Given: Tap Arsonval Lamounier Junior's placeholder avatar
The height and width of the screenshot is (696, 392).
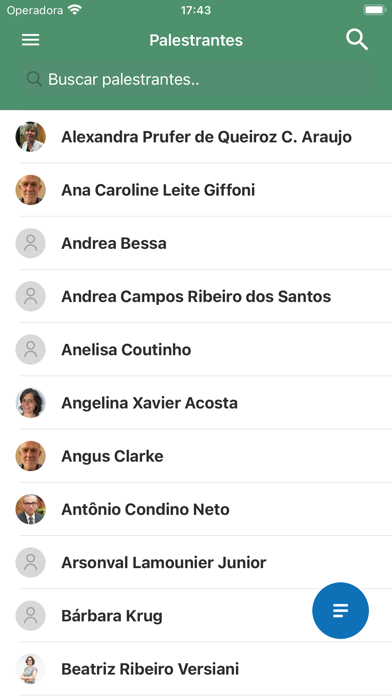Looking at the screenshot, I should click(31, 562).
